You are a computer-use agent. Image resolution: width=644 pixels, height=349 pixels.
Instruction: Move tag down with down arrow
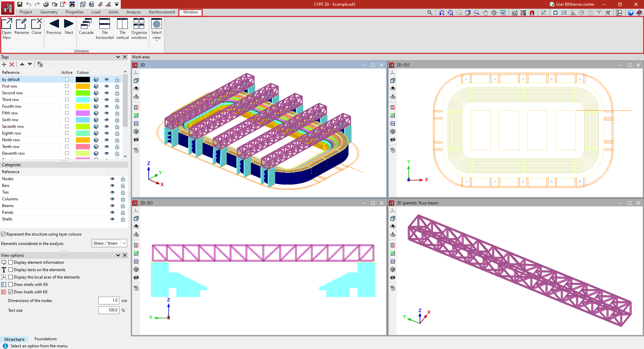30,64
